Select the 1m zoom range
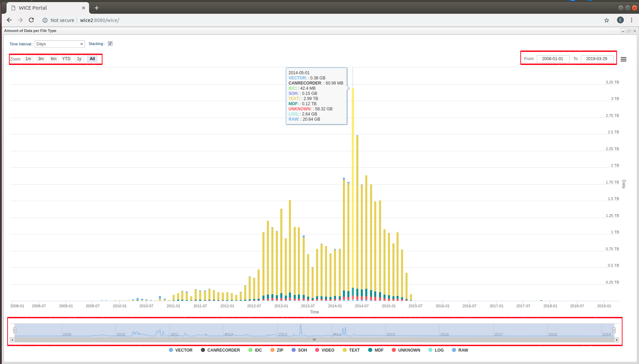The height and width of the screenshot is (364, 639). click(x=28, y=59)
